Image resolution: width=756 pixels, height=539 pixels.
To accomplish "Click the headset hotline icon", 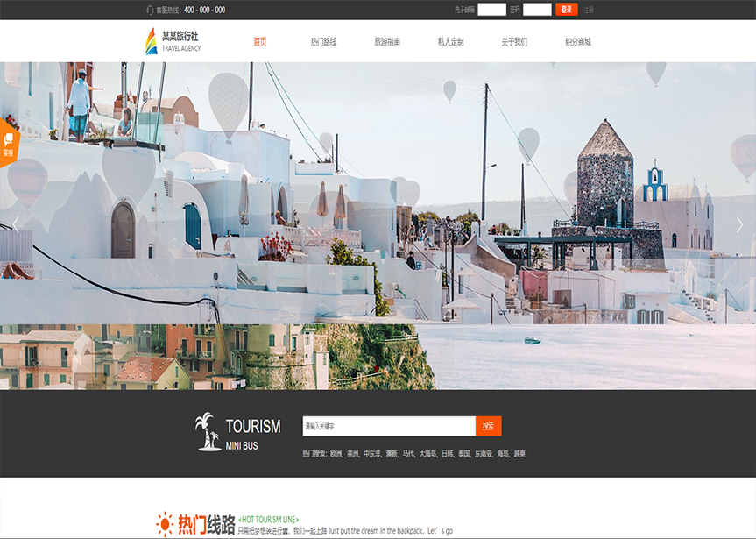I will 150,10.
